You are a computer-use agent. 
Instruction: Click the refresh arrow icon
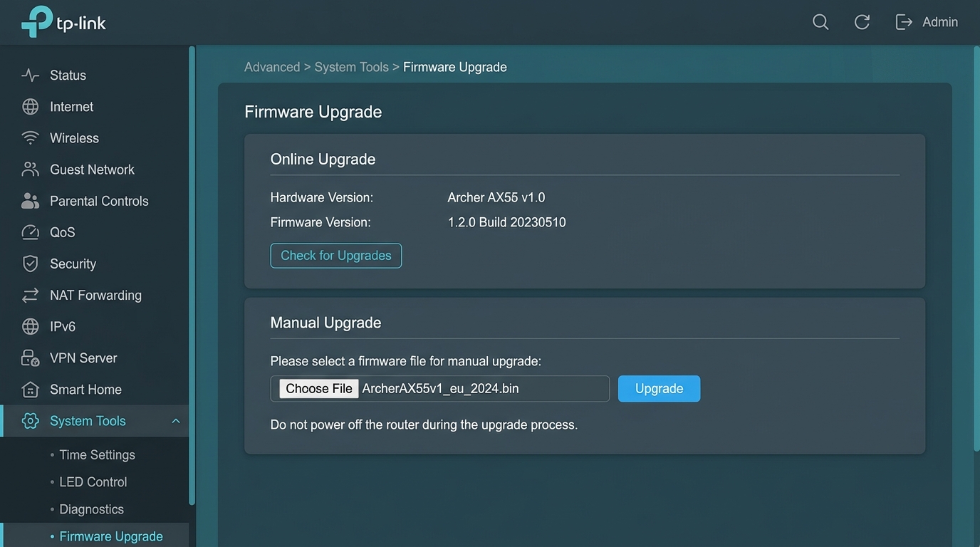pyautogui.click(x=862, y=22)
